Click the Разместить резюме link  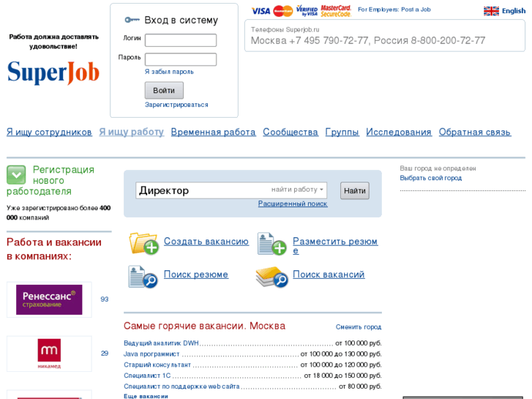(x=335, y=245)
